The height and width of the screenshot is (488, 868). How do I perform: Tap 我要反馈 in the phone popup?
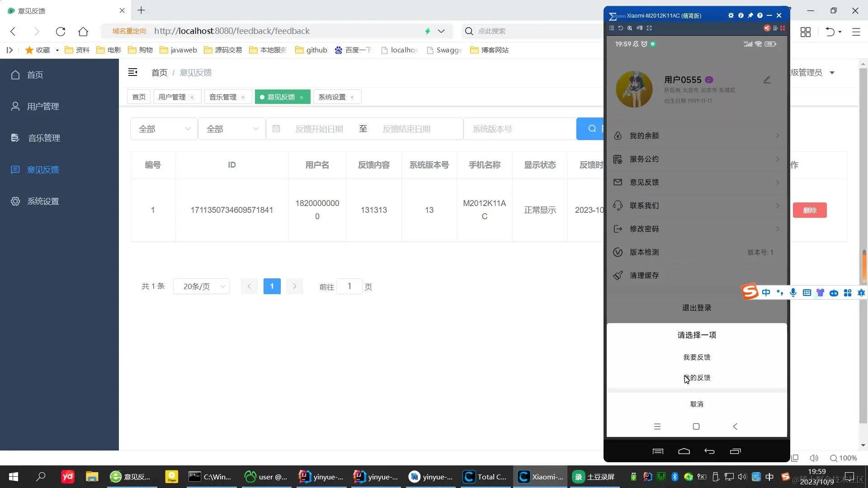[697, 357]
